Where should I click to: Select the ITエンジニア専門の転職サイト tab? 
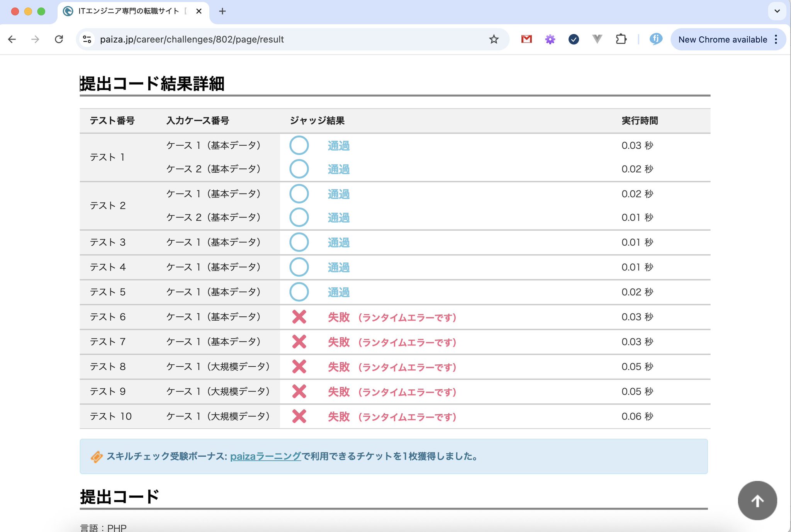pyautogui.click(x=133, y=12)
